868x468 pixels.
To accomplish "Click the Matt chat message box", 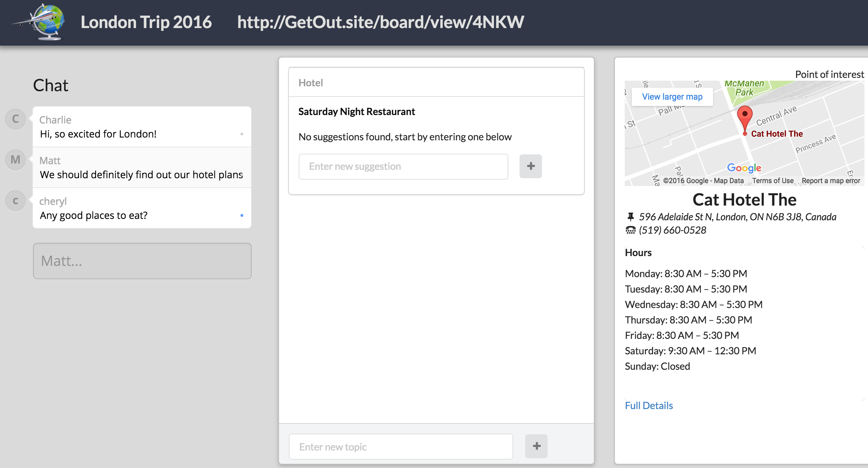I will pyautogui.click(x=142, y=261).
